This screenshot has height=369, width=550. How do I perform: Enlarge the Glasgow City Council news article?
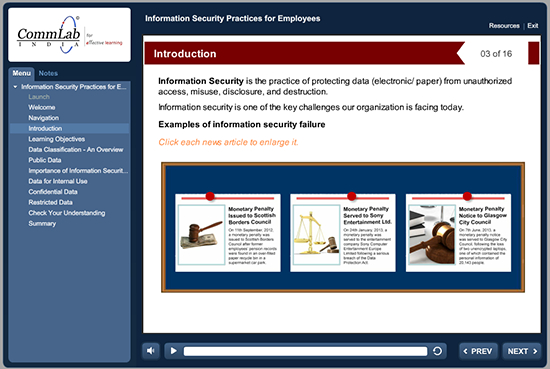pyautogui.click(x=458, y=233)
